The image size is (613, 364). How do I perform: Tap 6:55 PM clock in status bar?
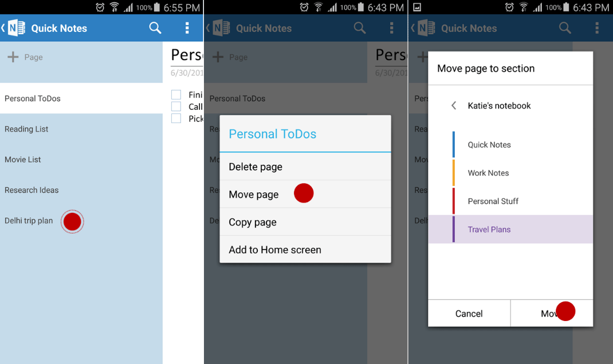[x=182, y=7]
